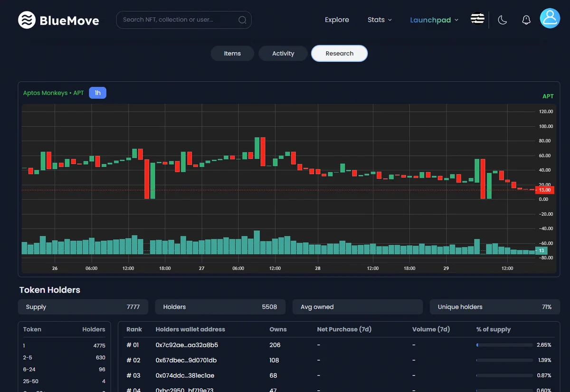Click the Unique holders 71% box
Image resolution: width=570 pixels, height=392 pixels.
(x=495, y=307)
